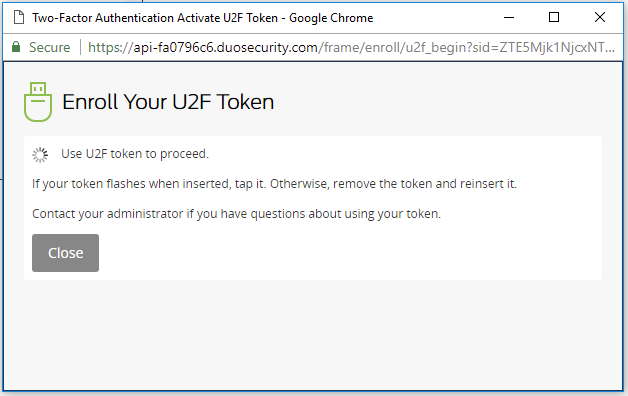
Task: Click the "If your token flashes" instruction sentence
Action: (x=274, y=184)
